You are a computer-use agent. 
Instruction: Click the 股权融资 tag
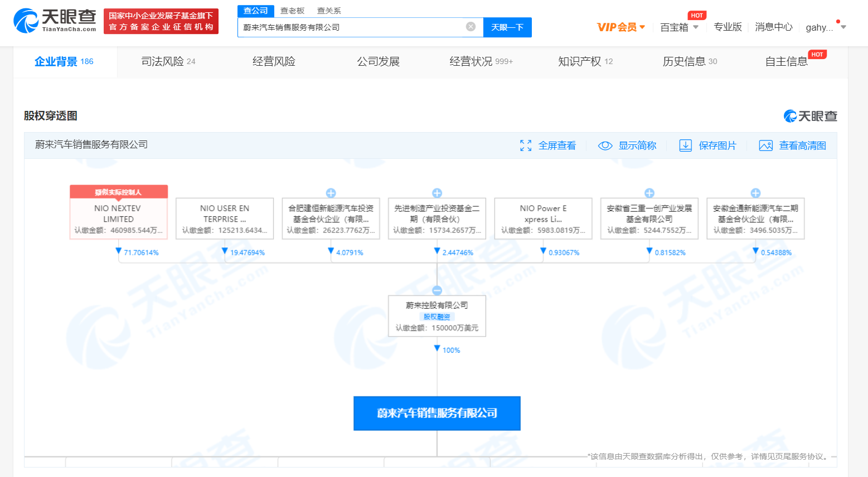[437, 317]
